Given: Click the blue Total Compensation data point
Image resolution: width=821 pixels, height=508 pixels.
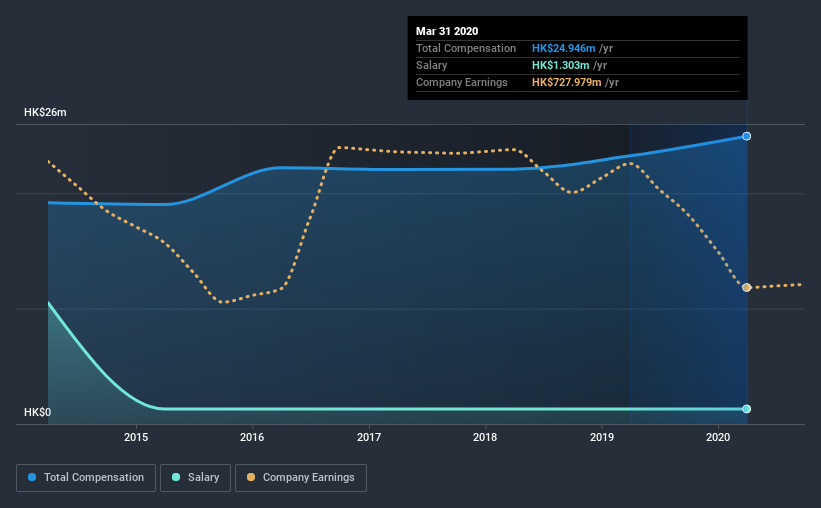Looking at the screenshot, I should click(747, 136).
